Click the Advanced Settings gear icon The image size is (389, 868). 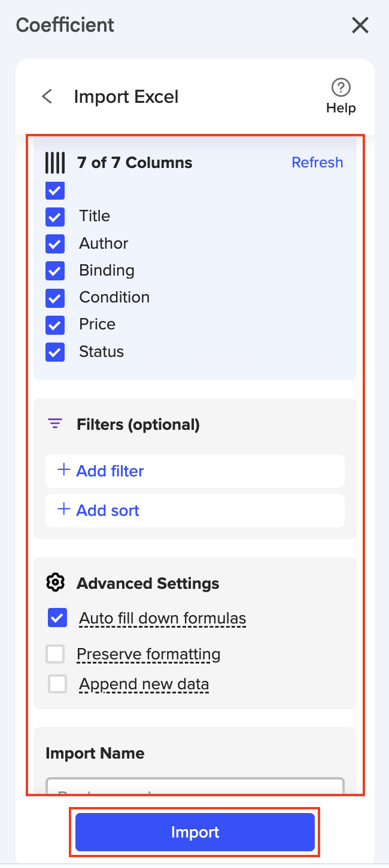(x=56, y=583)
